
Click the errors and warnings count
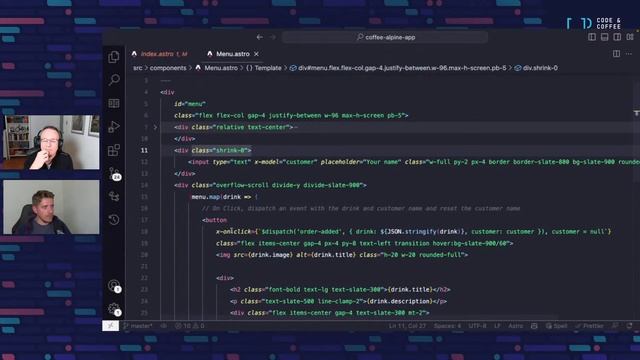tap(190, 326)
